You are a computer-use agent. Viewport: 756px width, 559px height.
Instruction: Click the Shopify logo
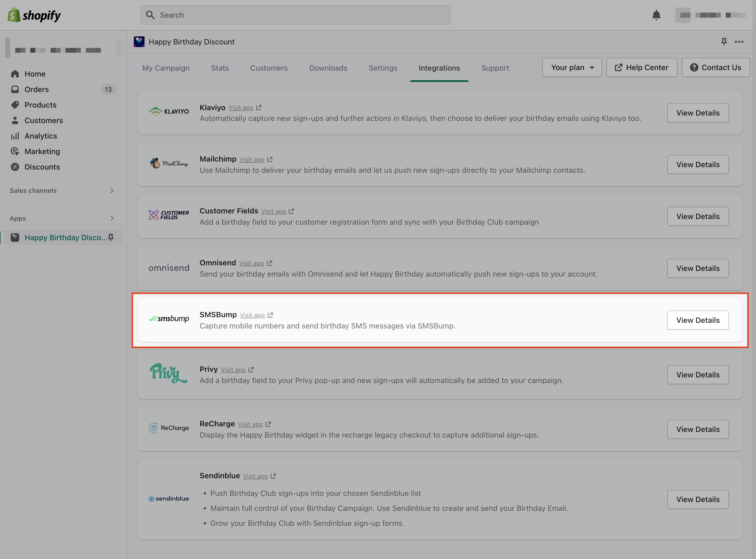coord(34,15)
